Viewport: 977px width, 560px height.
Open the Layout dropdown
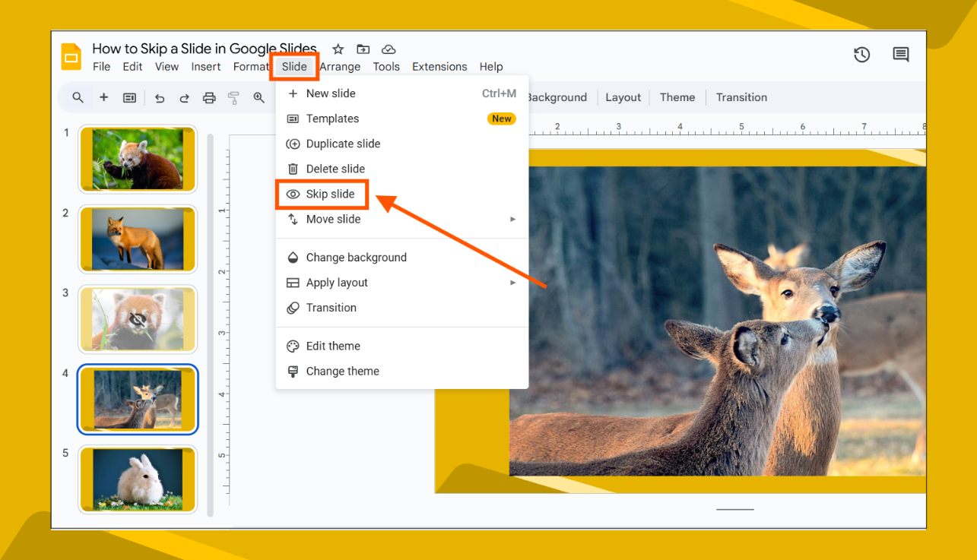623,97
